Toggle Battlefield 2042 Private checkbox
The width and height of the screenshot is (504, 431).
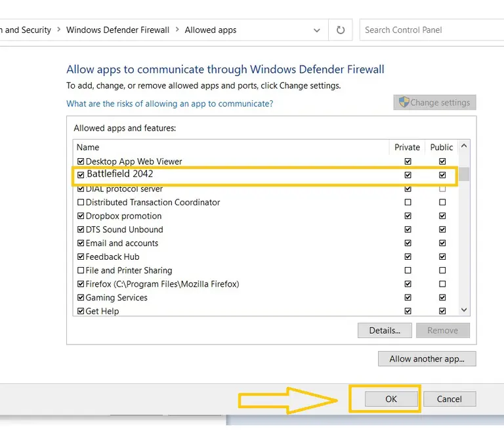tap(408, 175)
